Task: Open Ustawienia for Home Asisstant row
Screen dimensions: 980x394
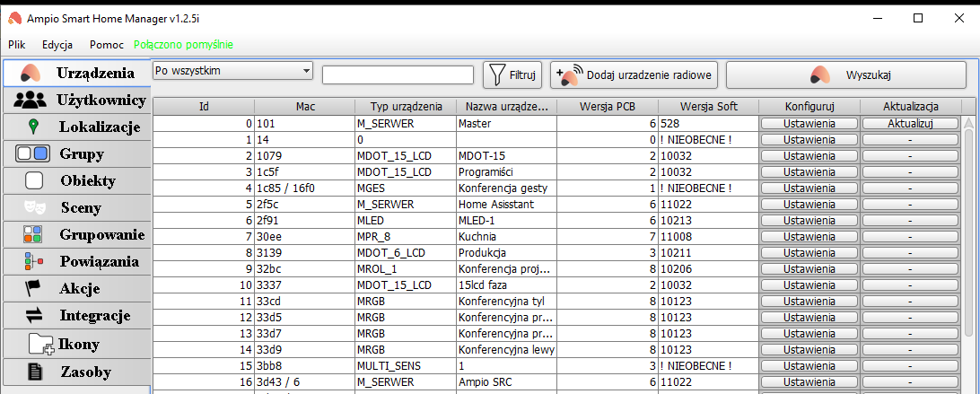Action: click(x=809, y=205)
